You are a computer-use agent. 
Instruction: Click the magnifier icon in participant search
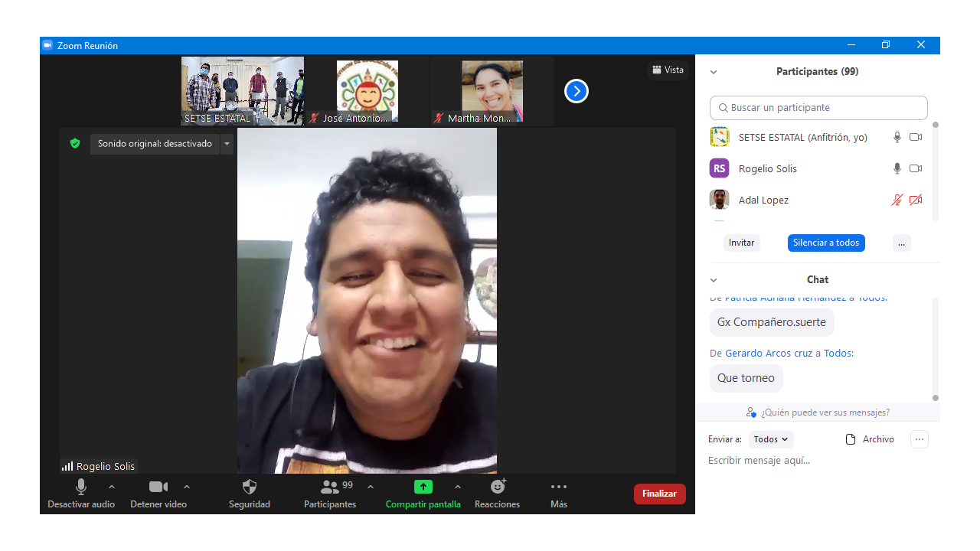pyautogui.click(x=723, y=108)
